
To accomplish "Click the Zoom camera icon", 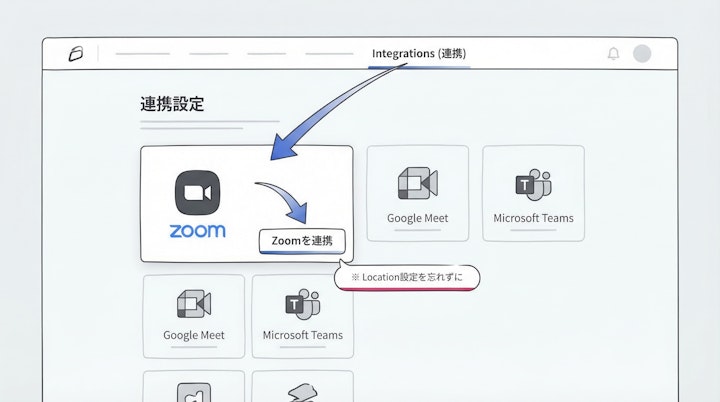I will [197, 193].
